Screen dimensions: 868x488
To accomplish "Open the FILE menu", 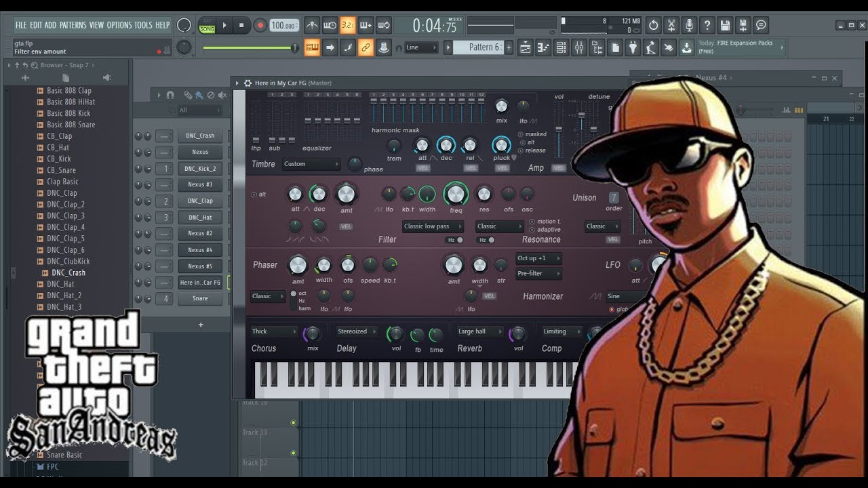I will tap(21, 25).
